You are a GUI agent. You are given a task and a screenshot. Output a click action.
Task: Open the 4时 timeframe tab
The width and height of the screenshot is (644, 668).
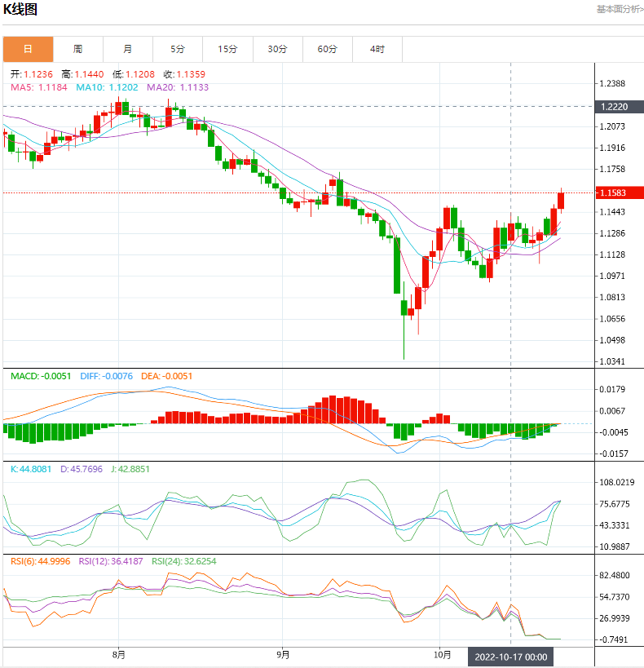[377, 50]
